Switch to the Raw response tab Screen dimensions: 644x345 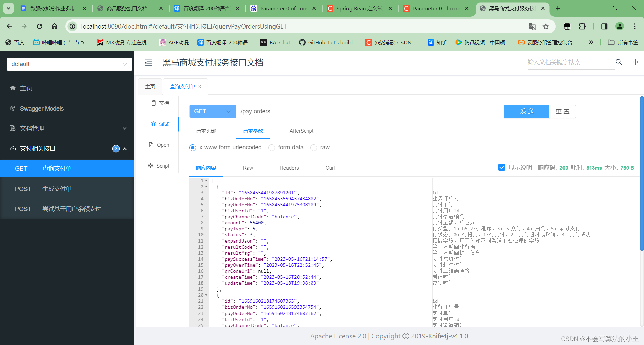pos(248,168)
